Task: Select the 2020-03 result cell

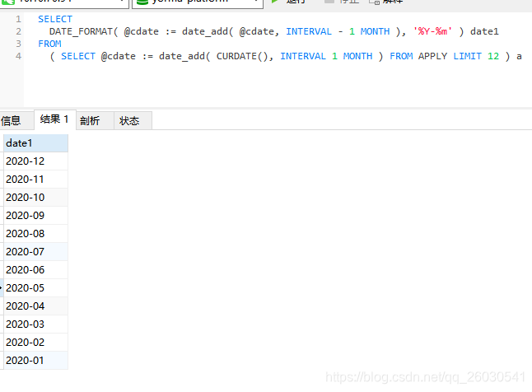Action: tap(35, 324)
